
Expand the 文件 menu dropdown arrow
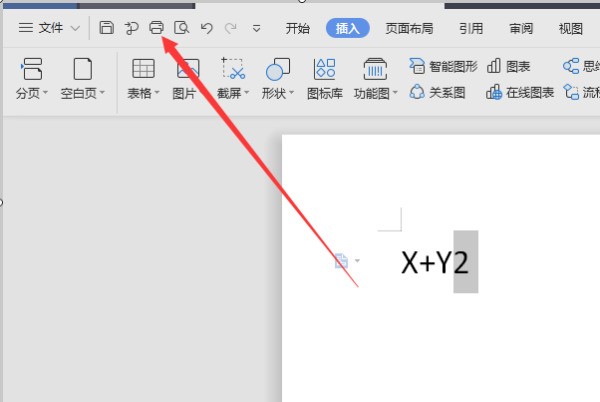[75, 28]
